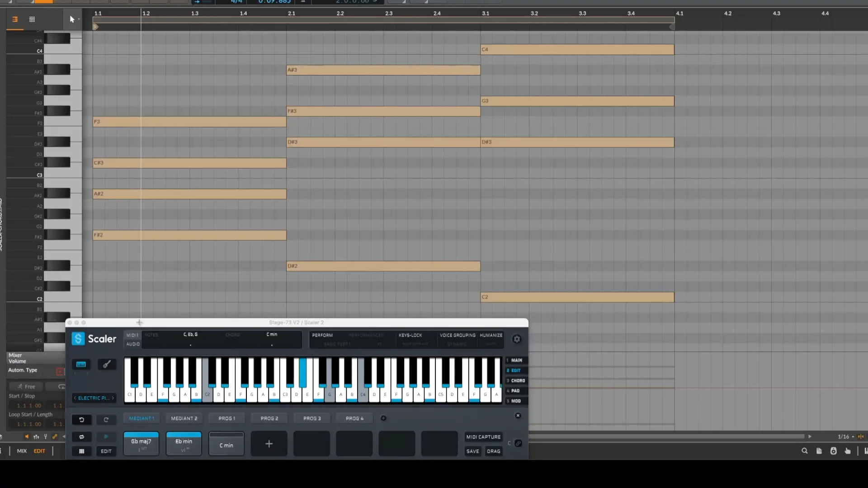Open KEYS-LOCK dropdown in Scaler

tap(410, 335)
